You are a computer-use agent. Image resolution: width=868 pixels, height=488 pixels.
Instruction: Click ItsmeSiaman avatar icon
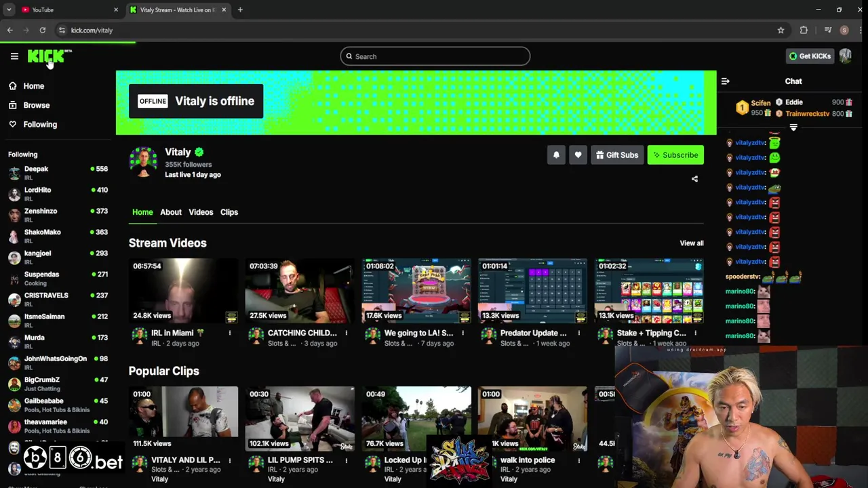(14, 321)
